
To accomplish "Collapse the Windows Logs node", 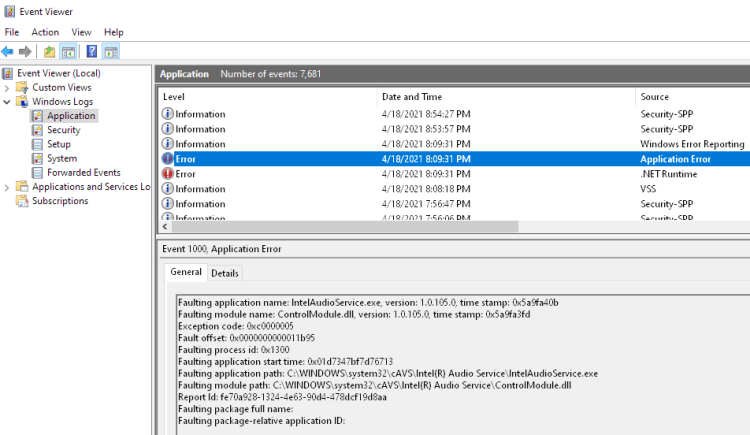I will [8, 102].
